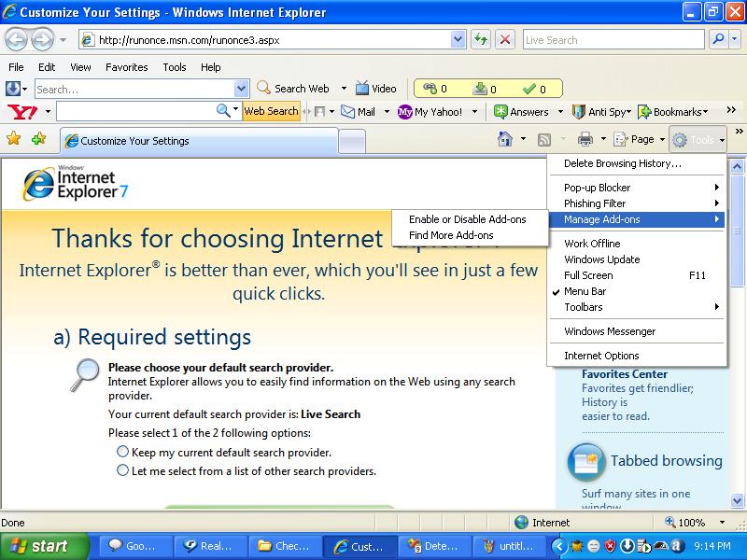Click the yellow Web Search button
This screenshot has width=747, height=560.
point(271,111)
